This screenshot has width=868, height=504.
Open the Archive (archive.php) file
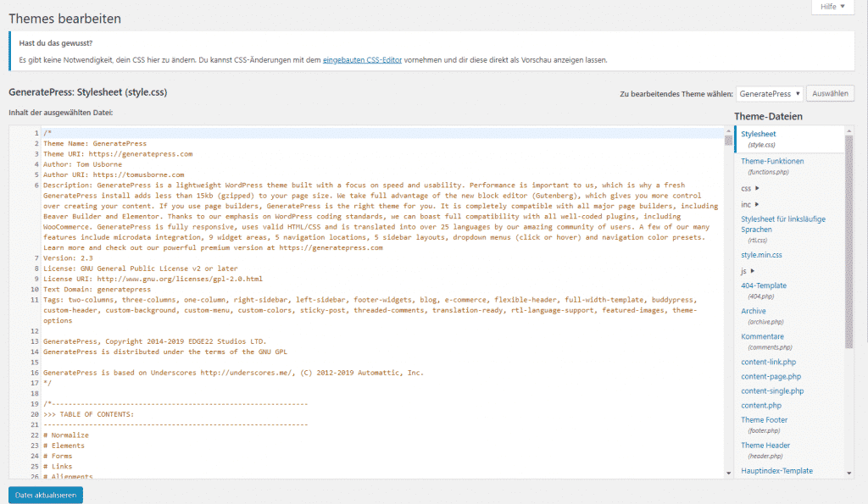(x=754, y=311)
